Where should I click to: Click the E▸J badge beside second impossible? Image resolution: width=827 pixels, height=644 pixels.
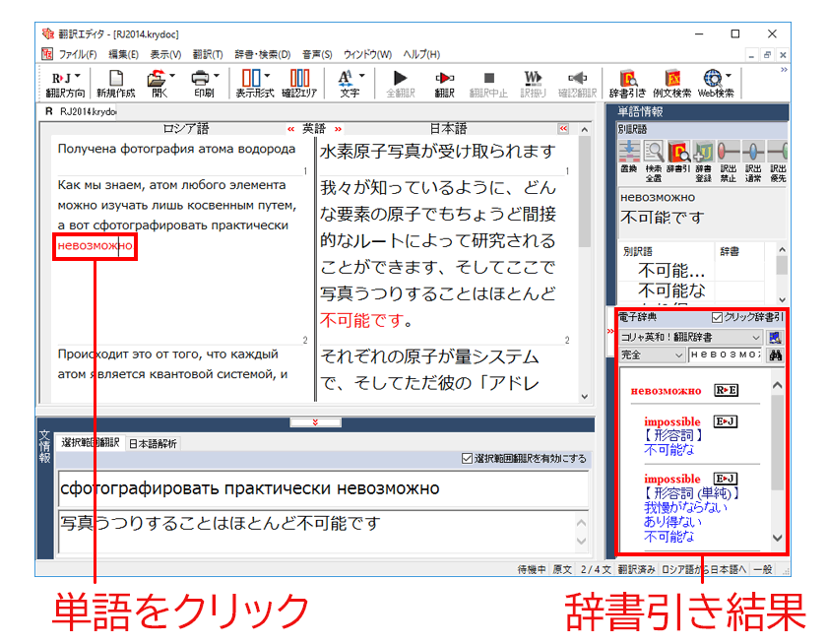[x=726, y=479]
